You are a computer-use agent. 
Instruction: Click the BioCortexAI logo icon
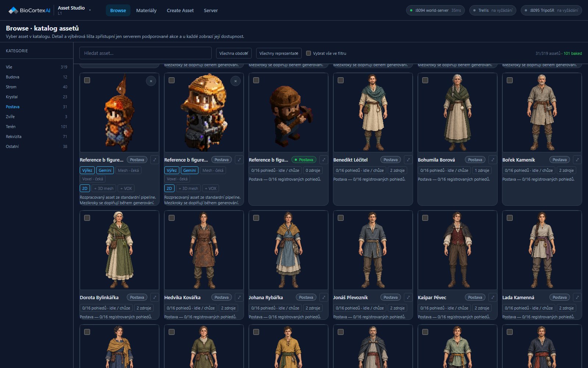13,10
